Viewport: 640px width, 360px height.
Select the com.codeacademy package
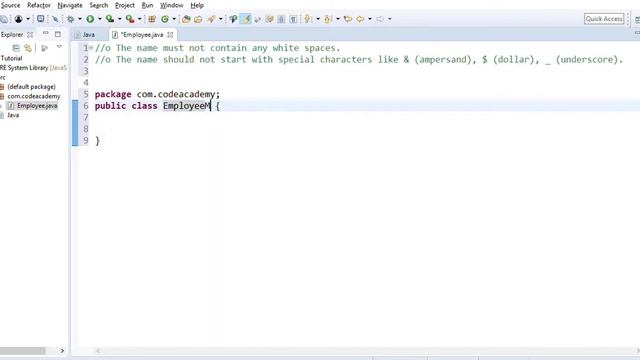pyautogui.click(x=34, y=96)
